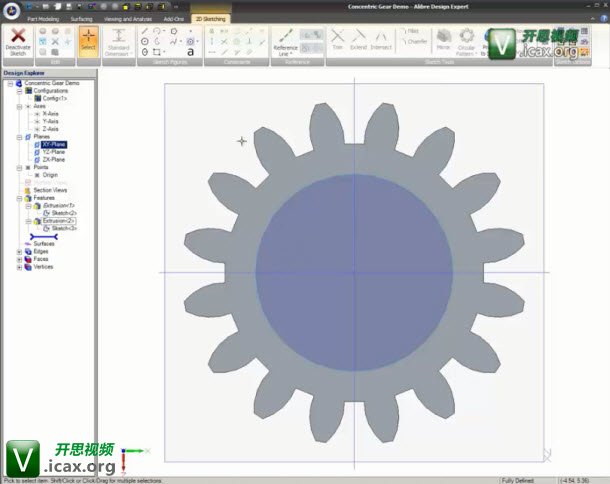Open the Add-Ons ribbon tab

[x=174, y=19]
